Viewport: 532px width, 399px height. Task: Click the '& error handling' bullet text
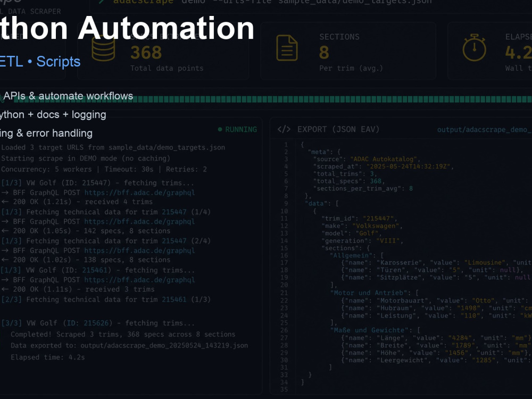(x=54, y=133)
